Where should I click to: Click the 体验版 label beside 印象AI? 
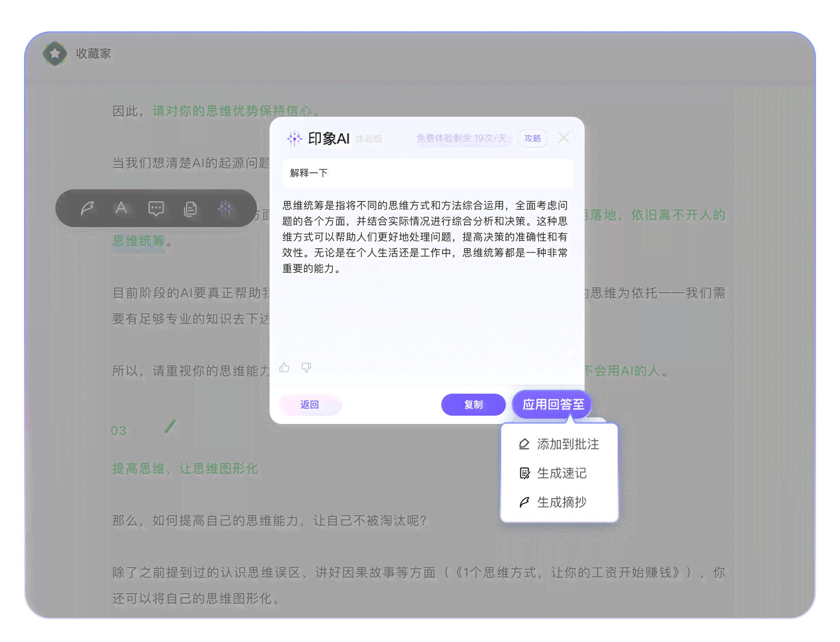[x=369, y=139]
